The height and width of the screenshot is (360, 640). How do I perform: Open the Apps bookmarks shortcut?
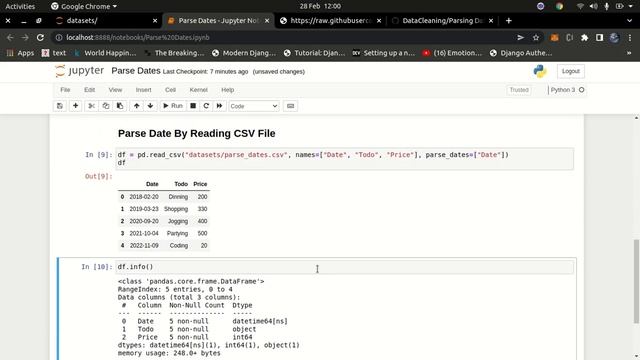coord(20,53)
